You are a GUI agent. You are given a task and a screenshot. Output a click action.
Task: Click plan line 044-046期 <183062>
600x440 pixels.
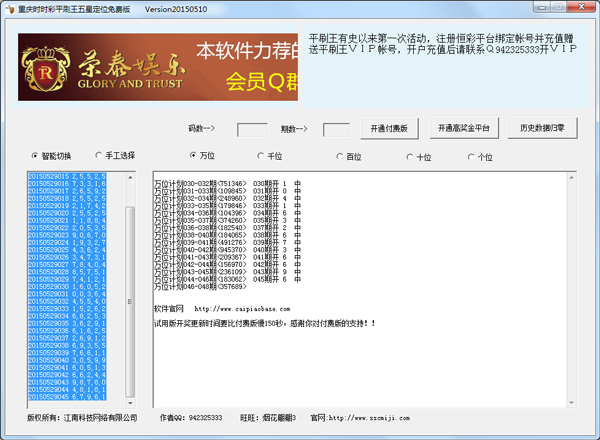(x=227, y=279)
